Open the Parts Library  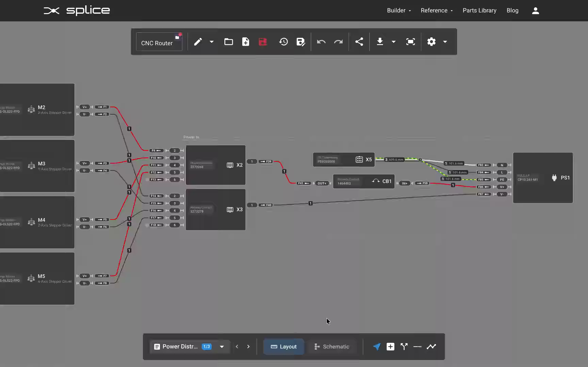pyautogui.click(x=479, y=10)
